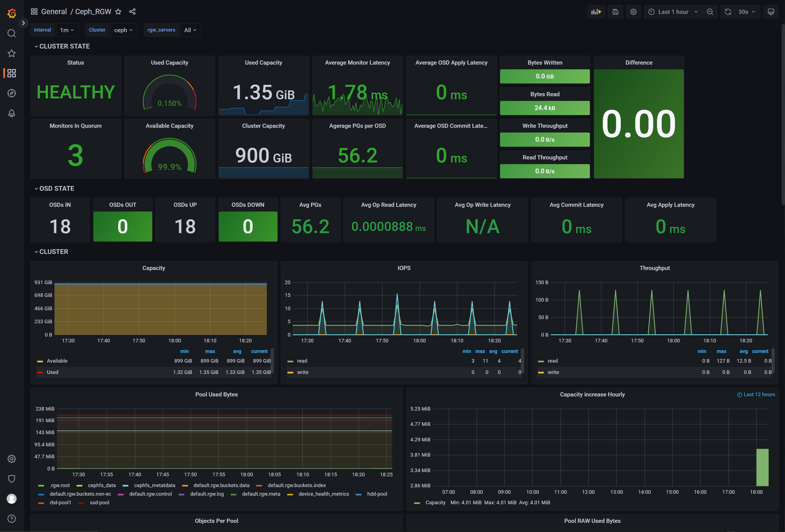The height and width of the screenshot is (532, 785).
Task: Open the rgw_servers All dropdown
Action: (x=190, y=30)
